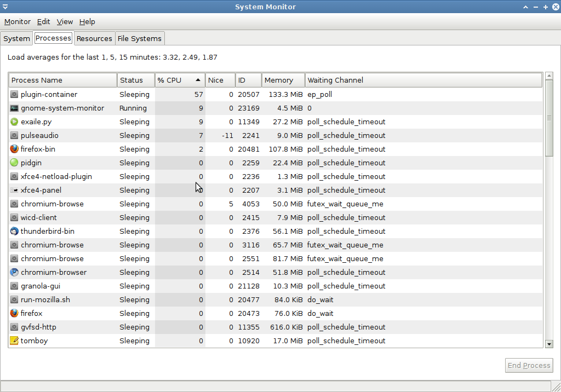
Task: Sort by the Waiting Channel column header
Action: 423,80
